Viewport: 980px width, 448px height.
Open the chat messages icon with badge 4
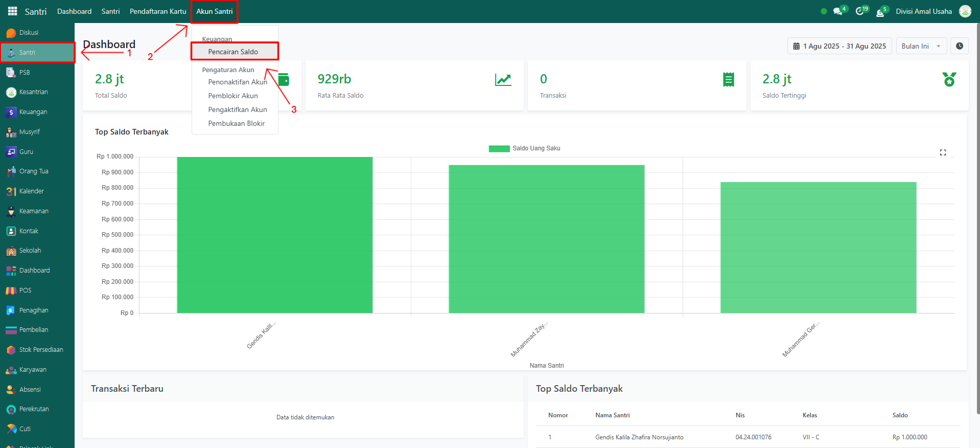point(838,11)
